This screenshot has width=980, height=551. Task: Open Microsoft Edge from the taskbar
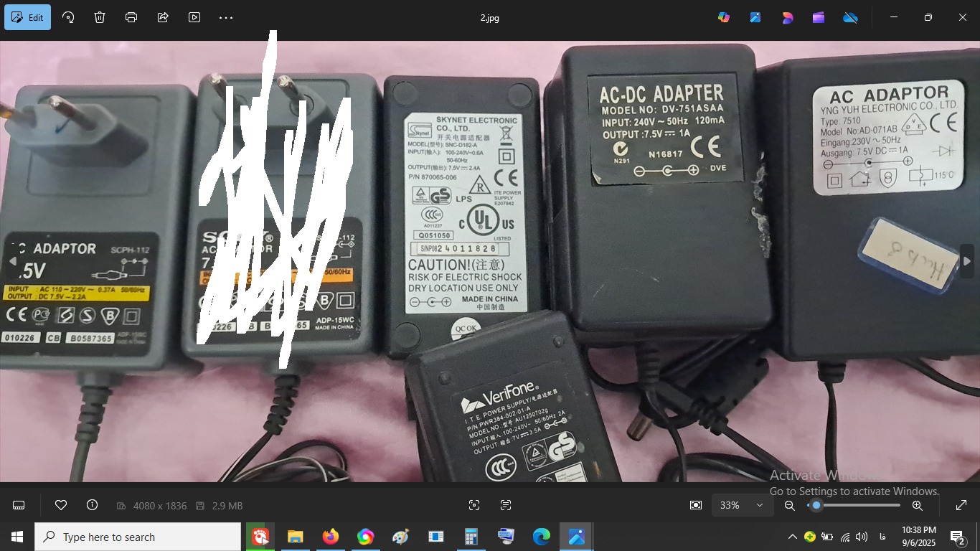pyautogui.click(x=541, y=537)
